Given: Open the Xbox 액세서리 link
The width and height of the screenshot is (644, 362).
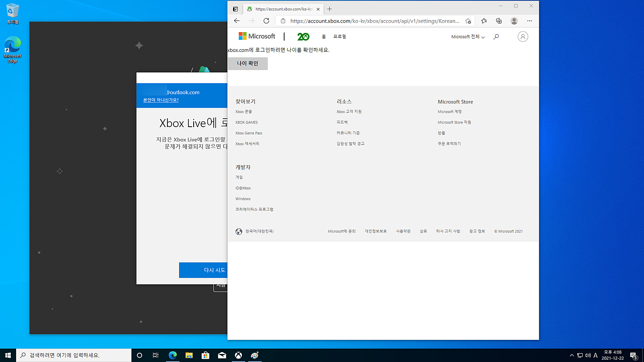Looking at the screenshot, I should pyautogui.click(x=247, y=144).
